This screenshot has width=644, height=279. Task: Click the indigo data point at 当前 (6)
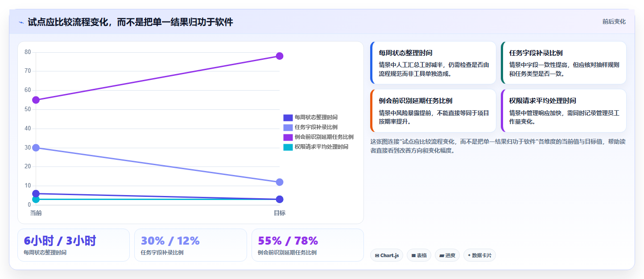[36, 194]
